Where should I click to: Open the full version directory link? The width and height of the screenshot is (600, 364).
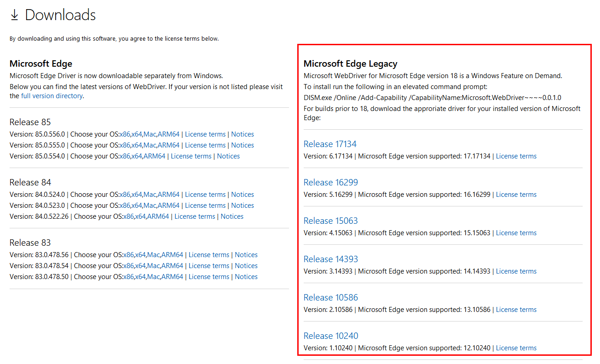point(52,96)
